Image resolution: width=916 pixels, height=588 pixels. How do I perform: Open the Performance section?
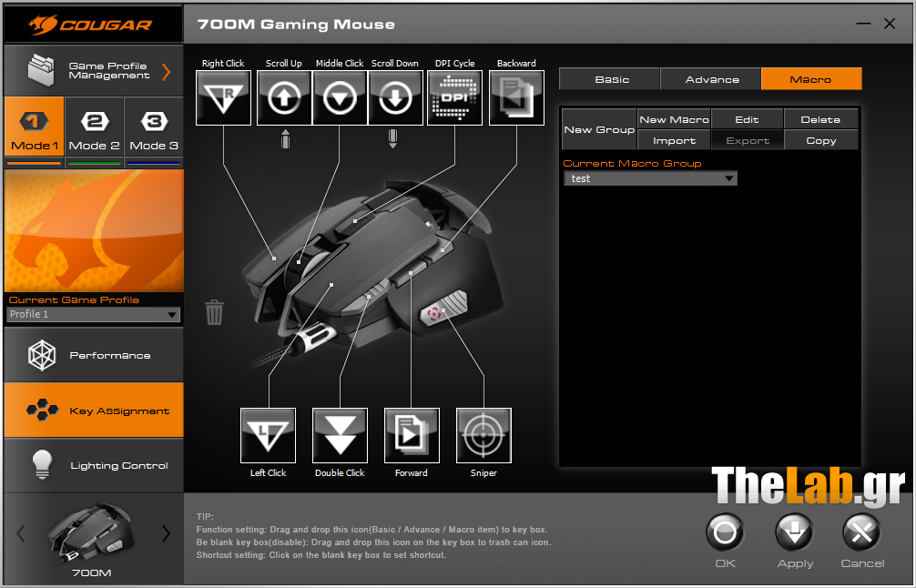coord(94,355)
